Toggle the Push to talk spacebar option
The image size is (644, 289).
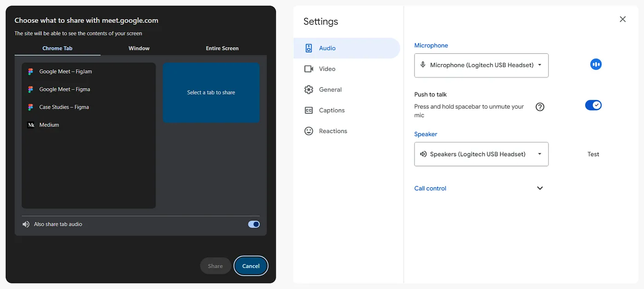[593, 105]
